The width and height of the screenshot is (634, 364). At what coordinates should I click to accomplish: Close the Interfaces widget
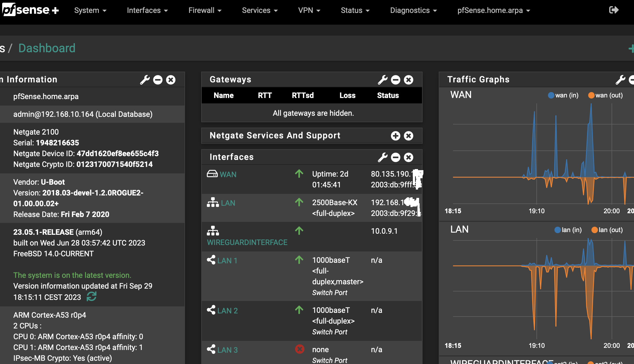(409, 157)
